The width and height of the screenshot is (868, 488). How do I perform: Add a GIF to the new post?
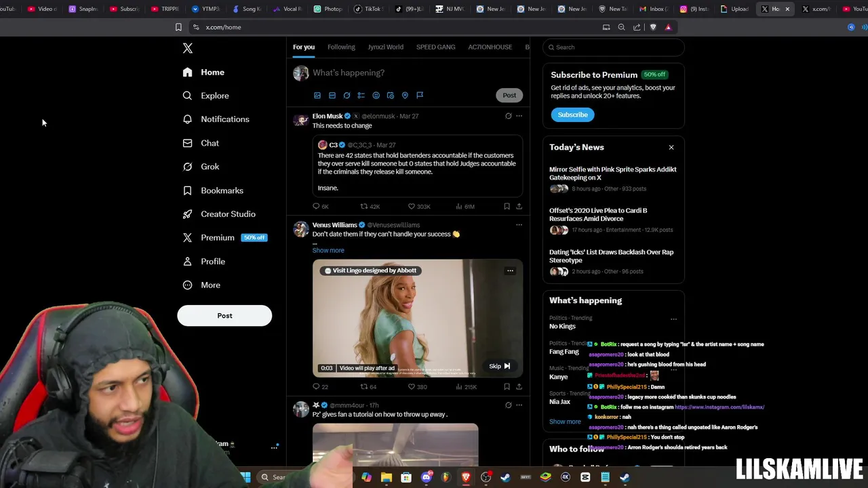tap(332, 96)
